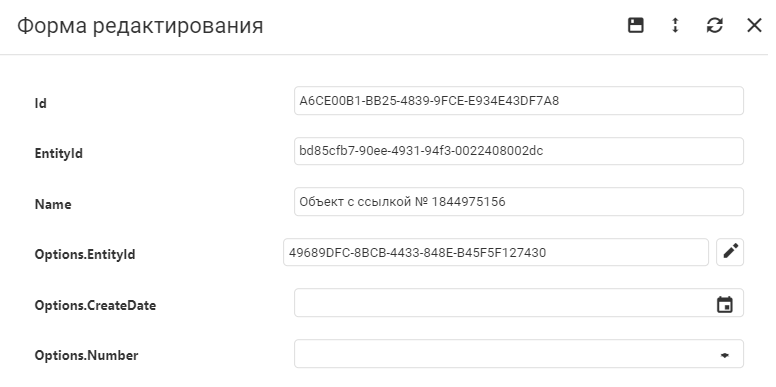
Task: Activate the empty Options.CreateDate date field
Action: (519, 303)
